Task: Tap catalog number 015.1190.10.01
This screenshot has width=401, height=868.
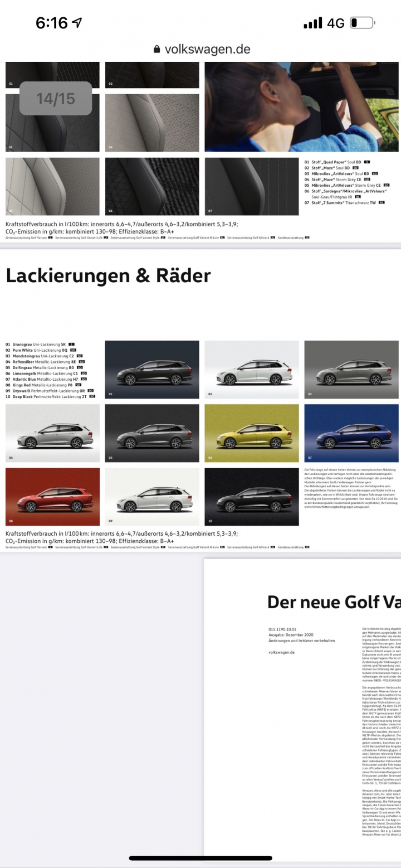Action: pos(283,629)
